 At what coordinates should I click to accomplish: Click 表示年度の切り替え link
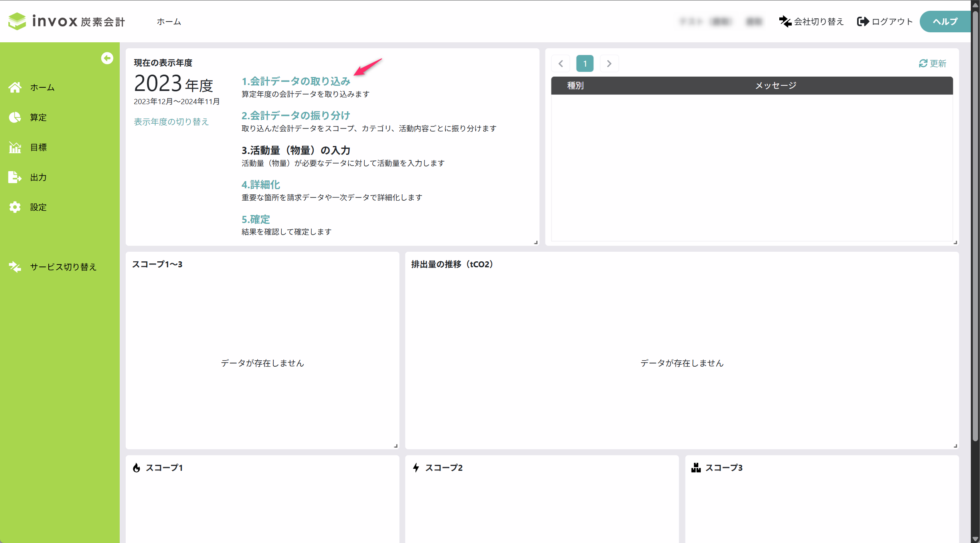(x=171, y=122)
